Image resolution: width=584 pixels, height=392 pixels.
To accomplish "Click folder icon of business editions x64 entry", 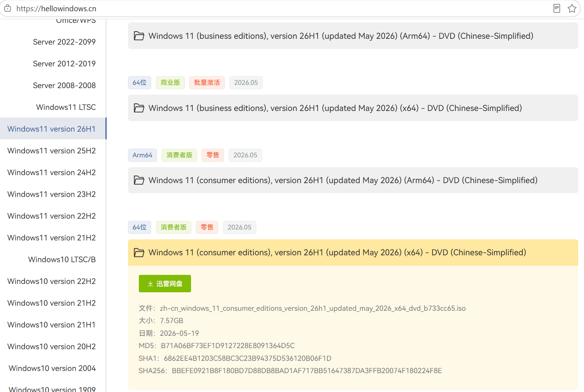I will pos(139,108).
